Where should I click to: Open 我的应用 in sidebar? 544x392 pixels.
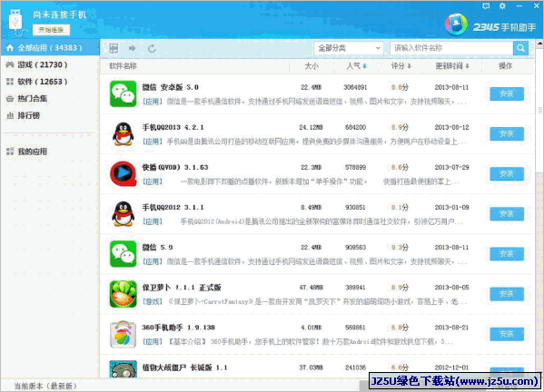pos(50,152)
